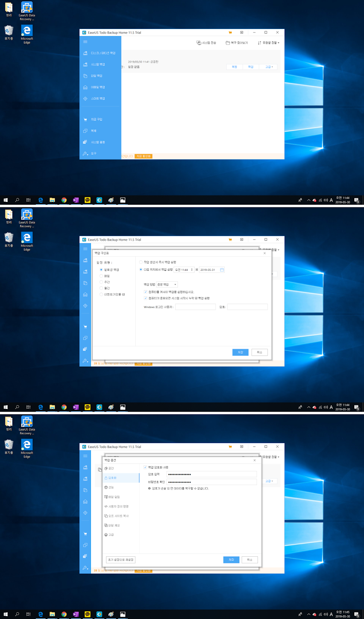The width and height of the screenshot is (364, 619).
Task: Click orange cart icon in title bar above 백업 옵션
Action: (x=230, y=447)
